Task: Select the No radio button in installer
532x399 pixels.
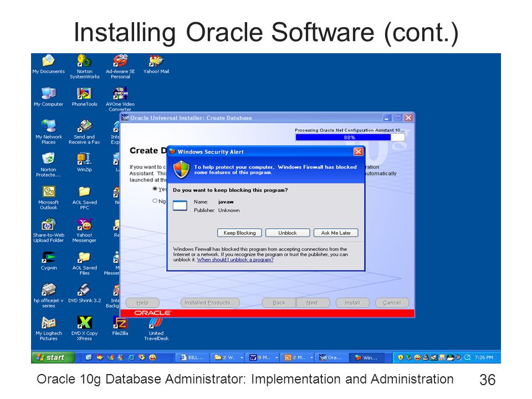Action: 155,201
